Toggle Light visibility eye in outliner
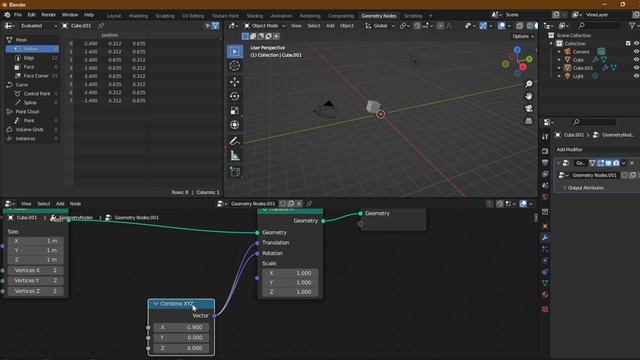 pos(636,76)
